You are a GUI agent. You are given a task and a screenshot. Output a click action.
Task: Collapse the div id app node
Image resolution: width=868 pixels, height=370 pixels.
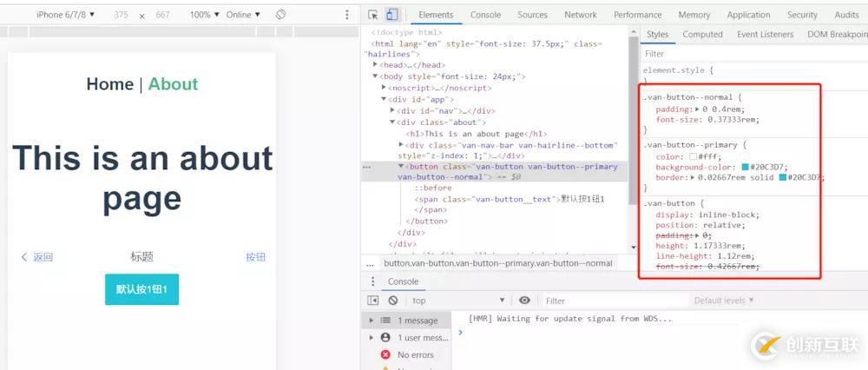[x=384, y=99]
